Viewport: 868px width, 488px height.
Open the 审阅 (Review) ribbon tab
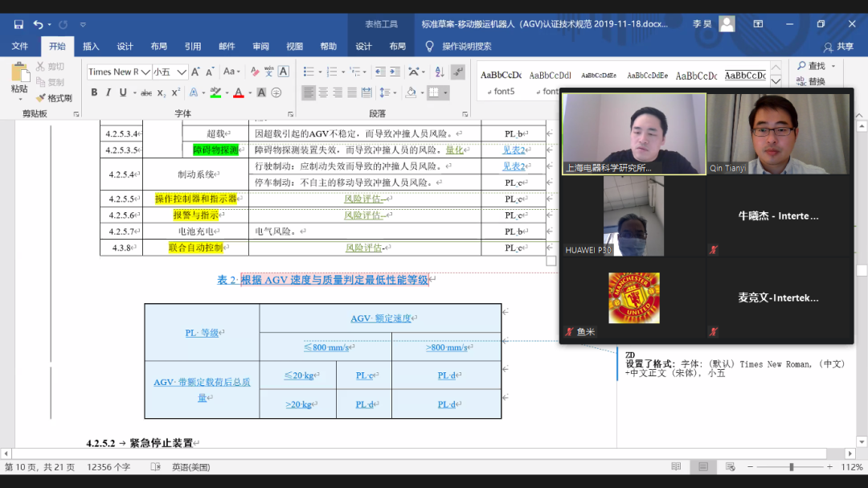click(x=260, y=47)
